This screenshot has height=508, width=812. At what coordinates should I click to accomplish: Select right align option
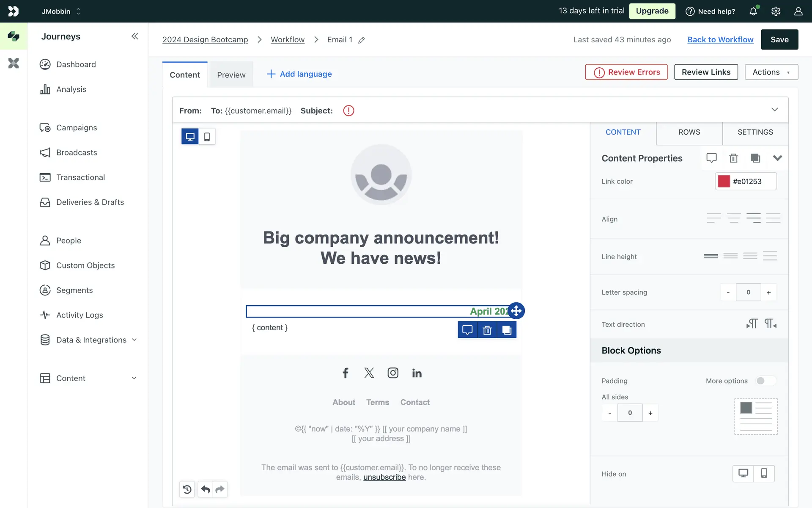pyautogui.click(x=753, y=218)
